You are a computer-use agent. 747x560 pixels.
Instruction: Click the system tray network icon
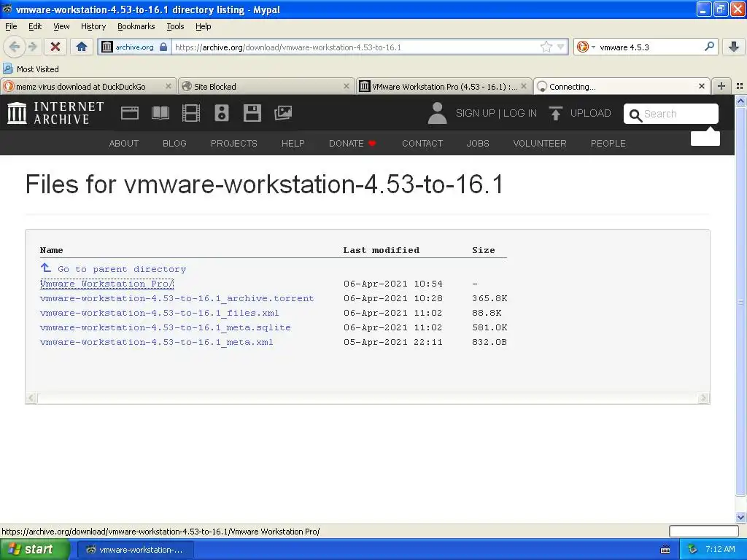tap(692, 550)
